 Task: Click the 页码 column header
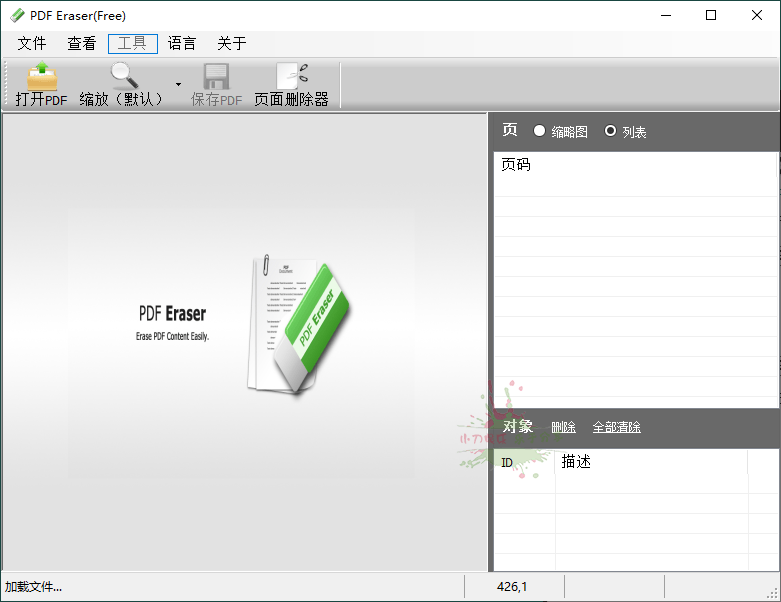[516, 165]
